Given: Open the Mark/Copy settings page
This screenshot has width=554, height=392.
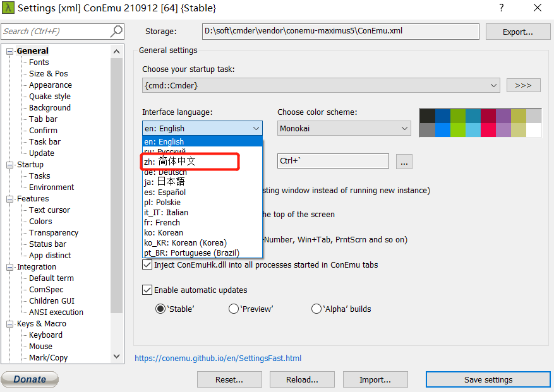Looking at the screenshot, I should click(49, 358).
